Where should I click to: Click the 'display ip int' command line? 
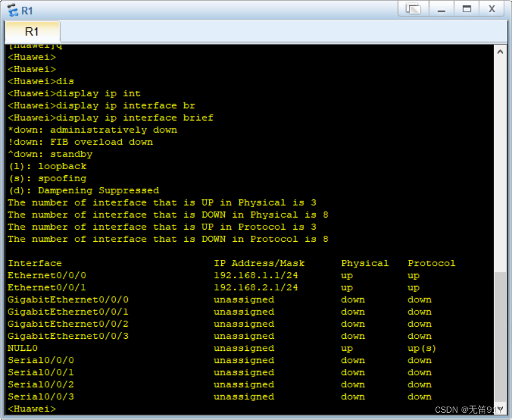pos(74,94)
